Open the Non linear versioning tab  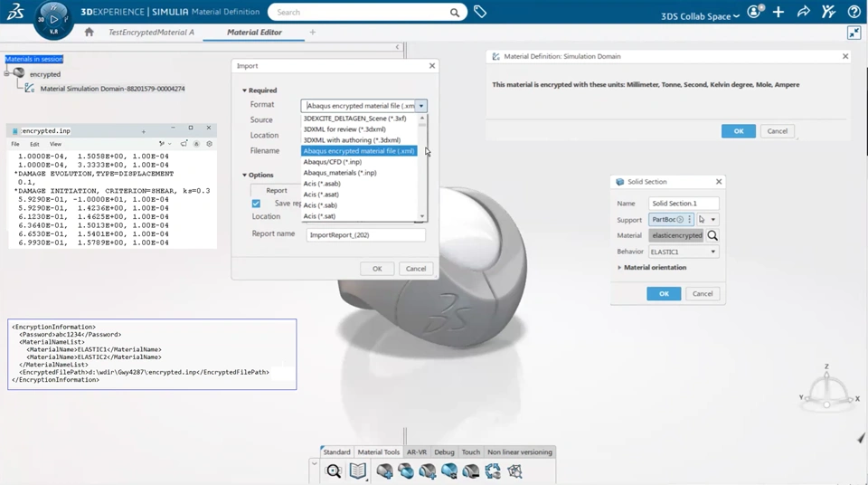(x=520, y=452)
